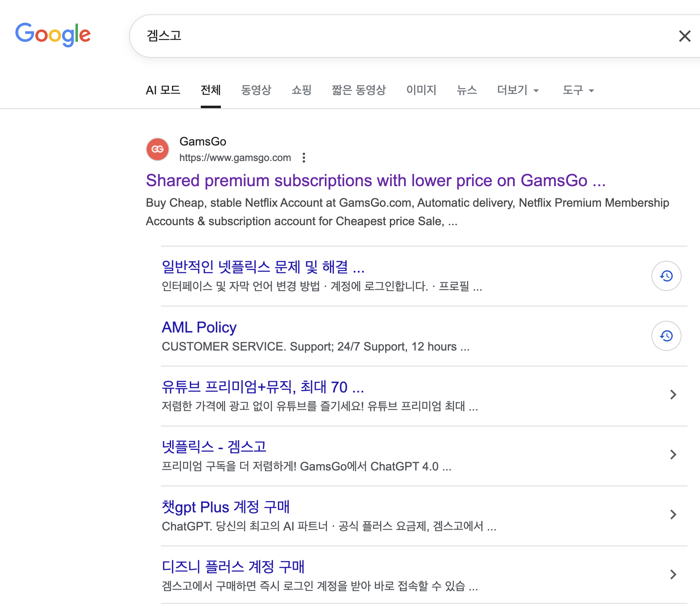
Task: Open the 뉴스 tab
Action: (467, 90)
